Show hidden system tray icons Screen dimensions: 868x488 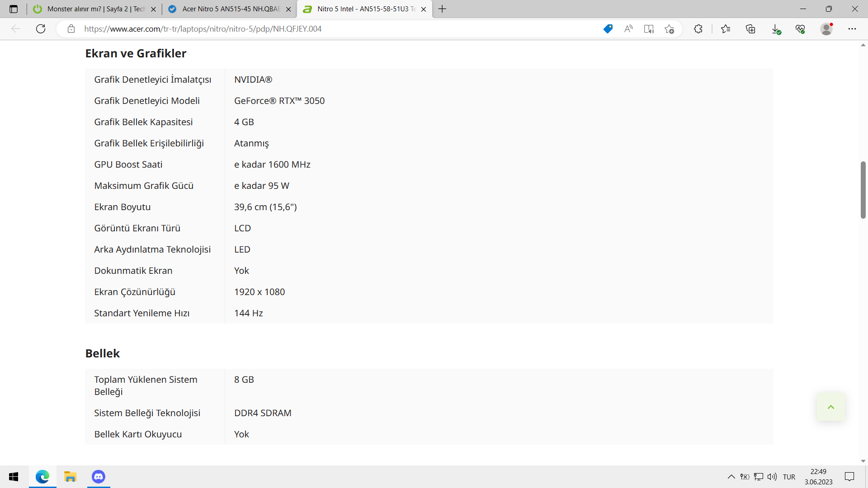pos(731,477)
